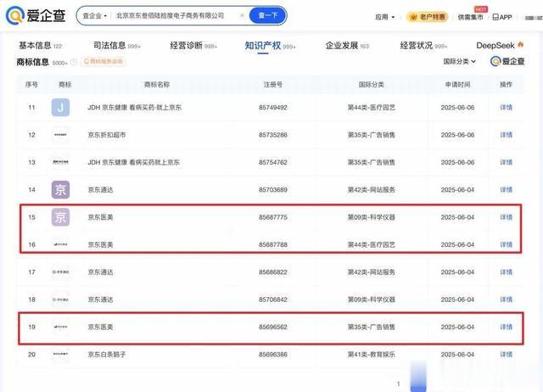Open the 老户特惠 promotion badge
Screen dimensions: 543x392
pyautogui.click(x=428, y=17)
